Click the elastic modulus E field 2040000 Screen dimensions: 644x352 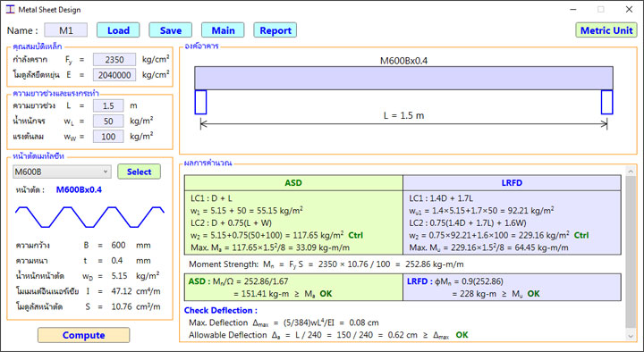[114, 75]
